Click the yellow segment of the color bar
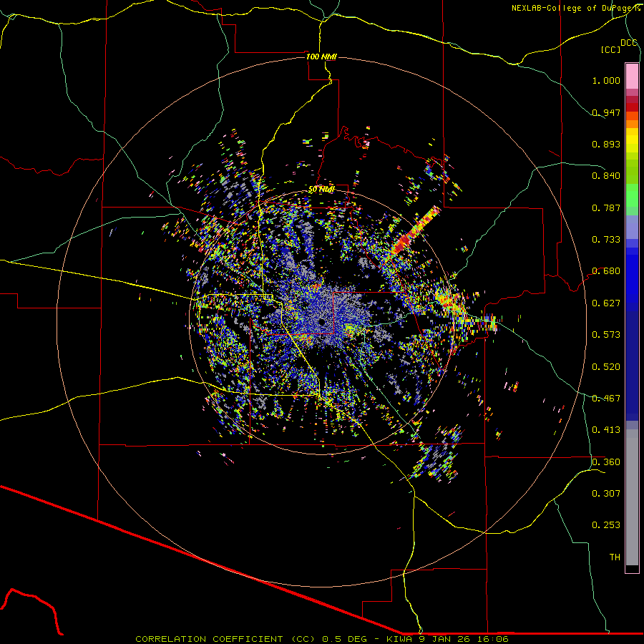644x644 pixels. click(x=632, y=140)
